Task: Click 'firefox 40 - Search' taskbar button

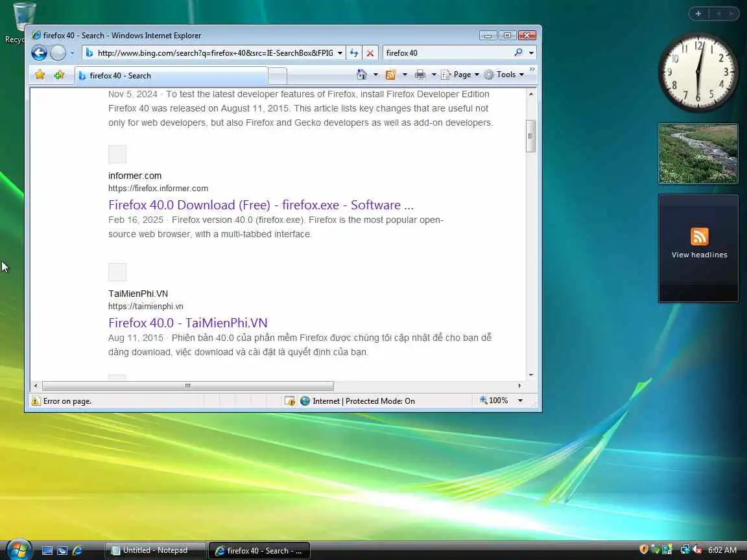Action: point(259,550)
